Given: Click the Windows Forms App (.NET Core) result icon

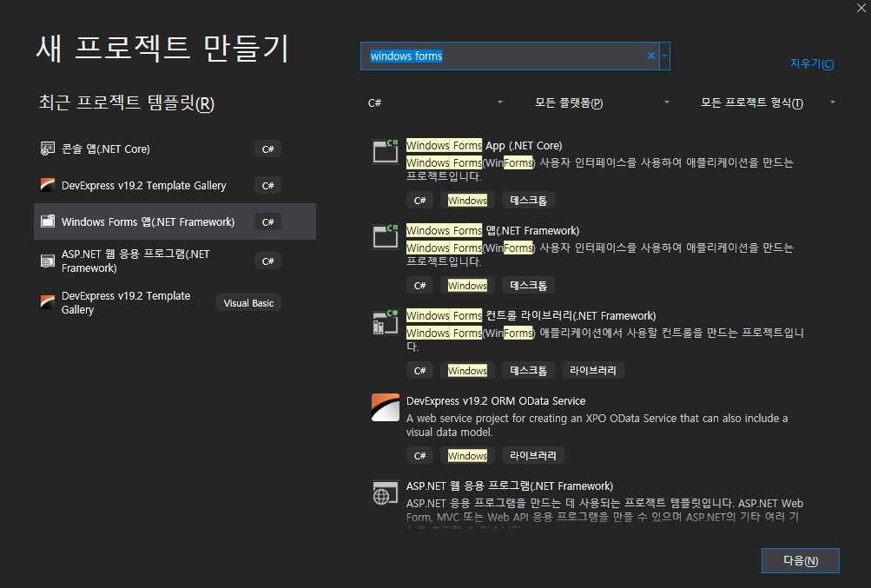Looking at the screenshot, I should (x=385, y=151).
